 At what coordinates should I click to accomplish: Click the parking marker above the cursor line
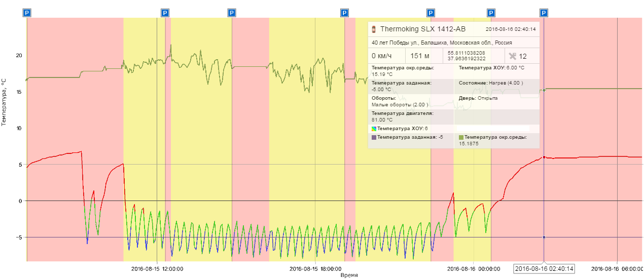pos(544,13)
